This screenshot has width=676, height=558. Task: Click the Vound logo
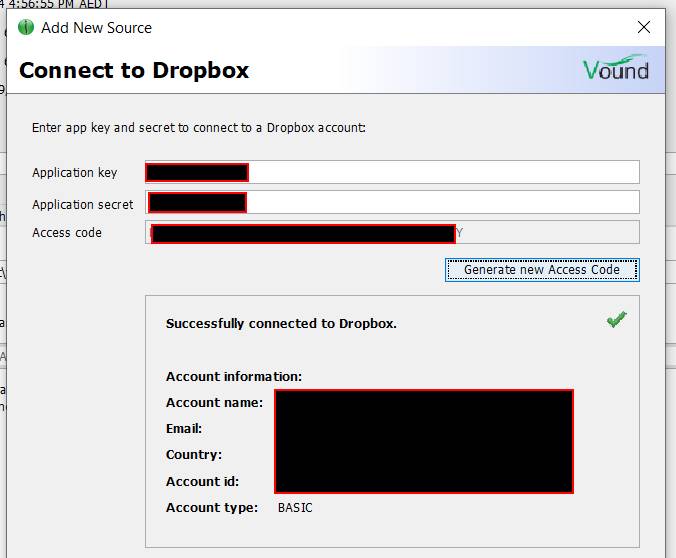point(616,68)
